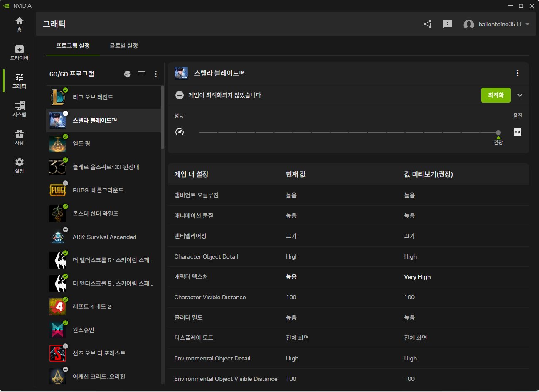Click the program list scrollbar

(162, 118)
